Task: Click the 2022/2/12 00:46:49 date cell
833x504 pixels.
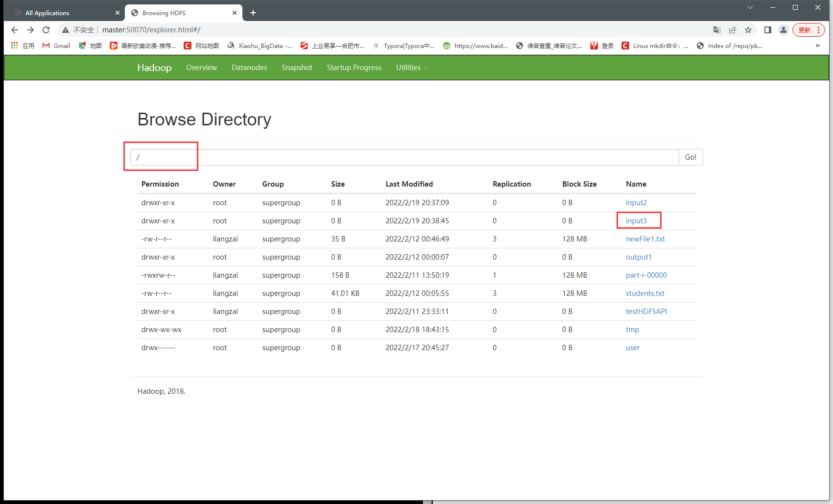Action: (417, 239)
